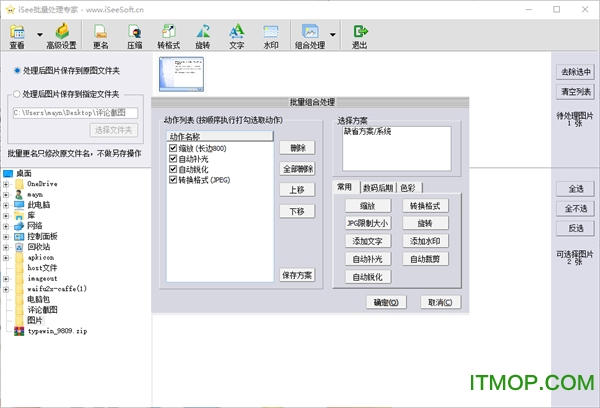Expand the imageout tree node

tap(6, 279)
